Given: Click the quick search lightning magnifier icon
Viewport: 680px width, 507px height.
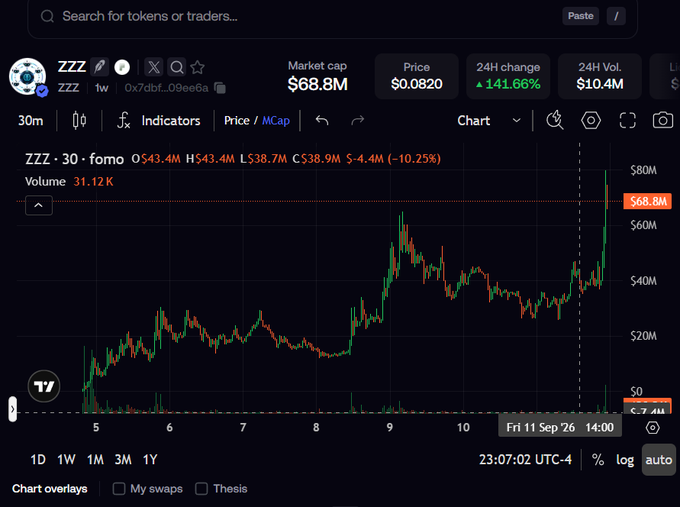Looking at the screenshot, I should click(x=555, y=120).
